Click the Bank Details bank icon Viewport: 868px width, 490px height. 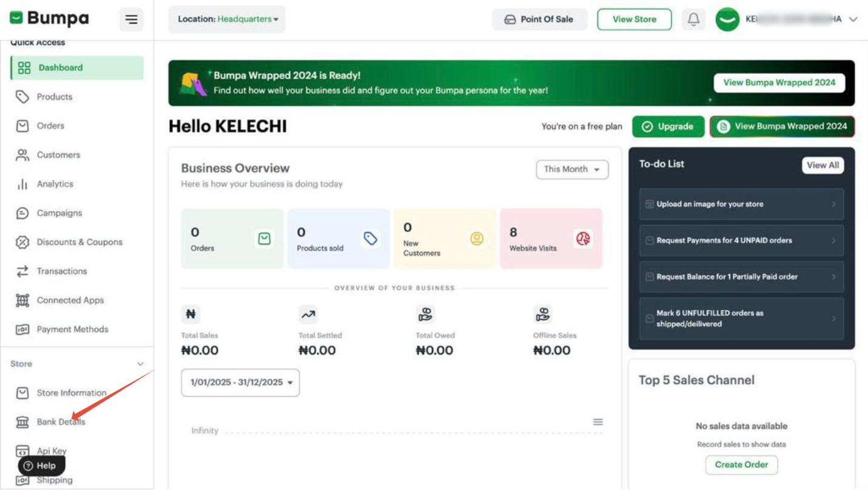tap(22, 422)
